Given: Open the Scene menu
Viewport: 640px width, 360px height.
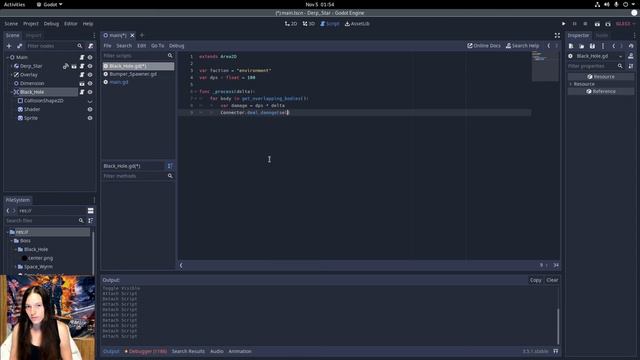Looking at the screenshot, I should 11,24.
